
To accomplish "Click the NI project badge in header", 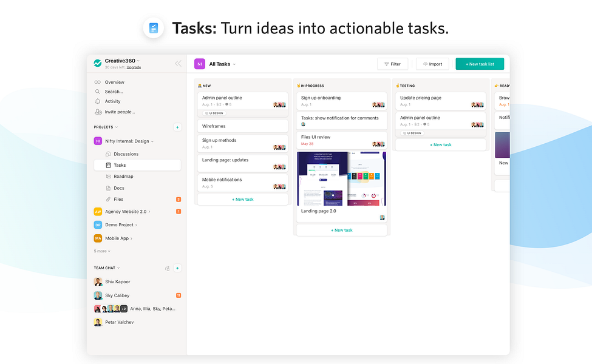I will [199, 64].
